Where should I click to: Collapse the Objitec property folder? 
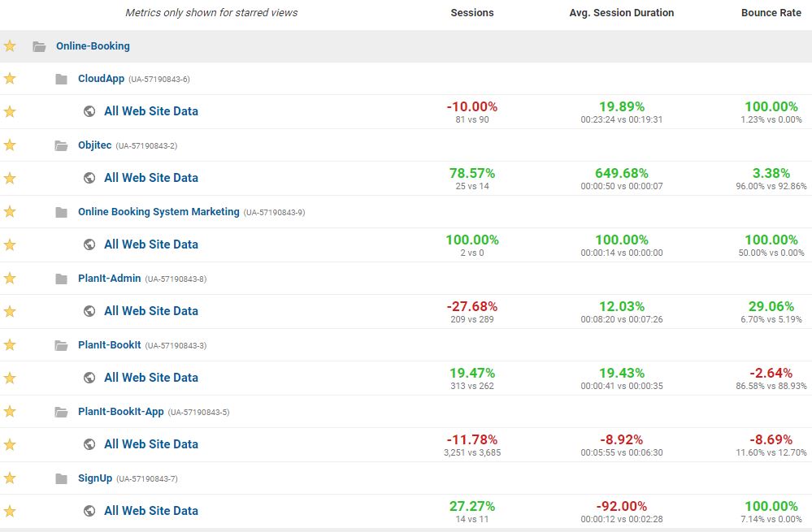(61, 146)
